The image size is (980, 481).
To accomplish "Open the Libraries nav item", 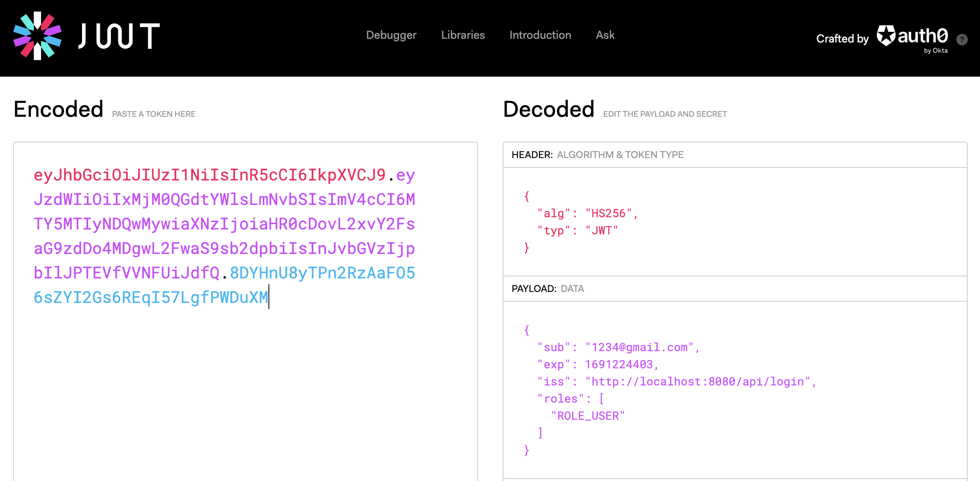I will (x=463, y=35).
